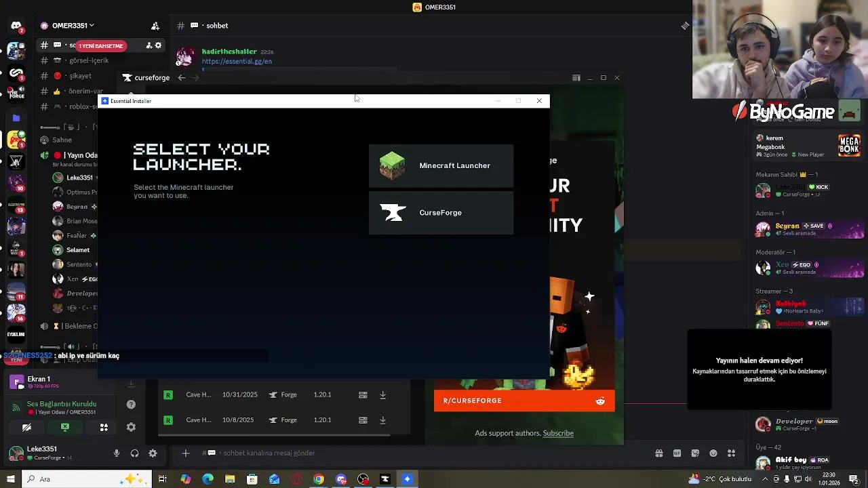Open the Windows Start menu
868x488 pixels.
[x=9, y=479]
